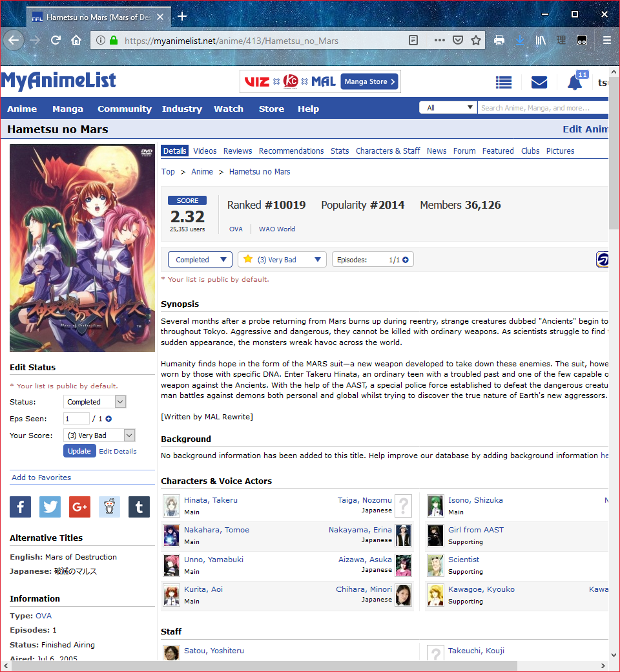Screen dimensions: 620x672
Task: Share on Google Plus icon
Action: point(79,507)
